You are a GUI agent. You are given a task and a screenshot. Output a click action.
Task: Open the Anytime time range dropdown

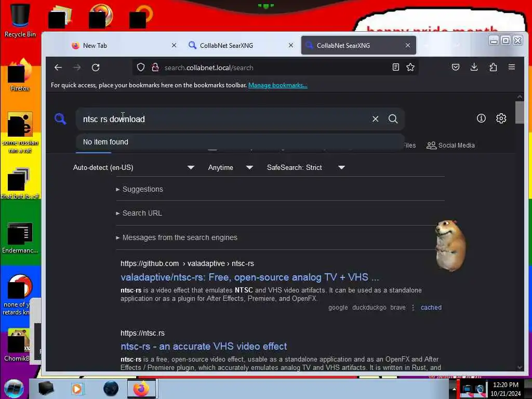[231, 167]
